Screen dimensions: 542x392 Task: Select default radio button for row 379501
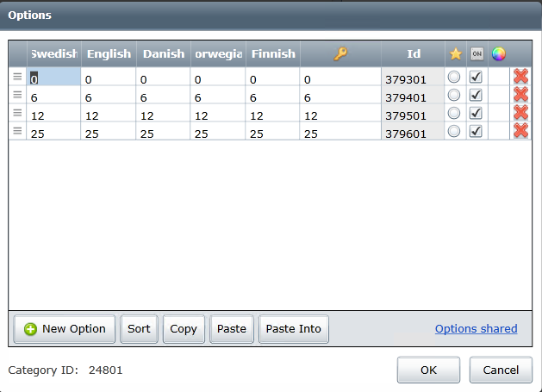coord(454,113)
